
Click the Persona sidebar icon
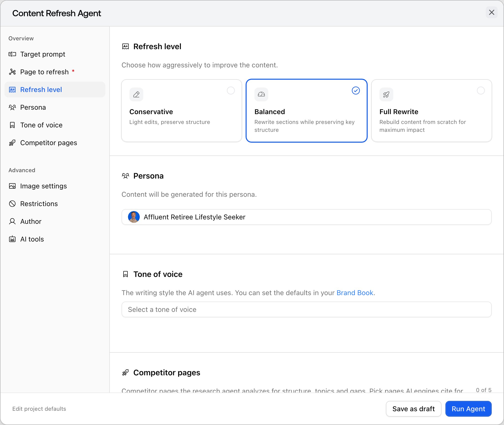[x=12, y=107]
